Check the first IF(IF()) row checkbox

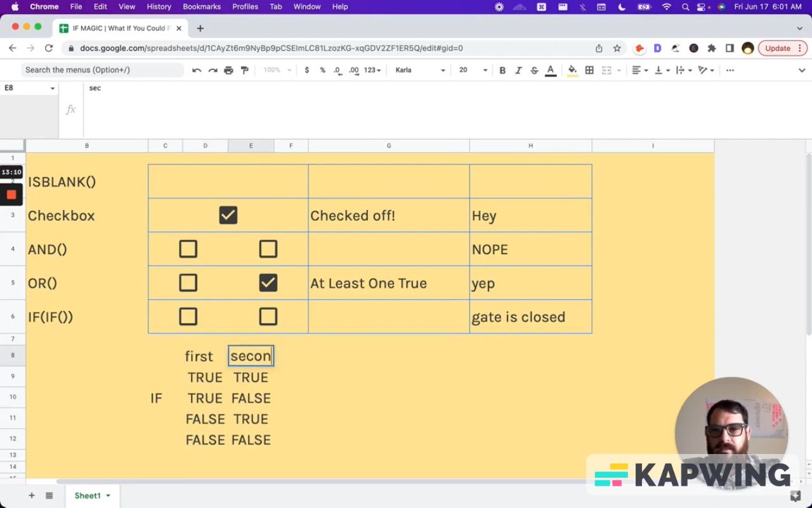pyautogui.click(x=188, y=316)
